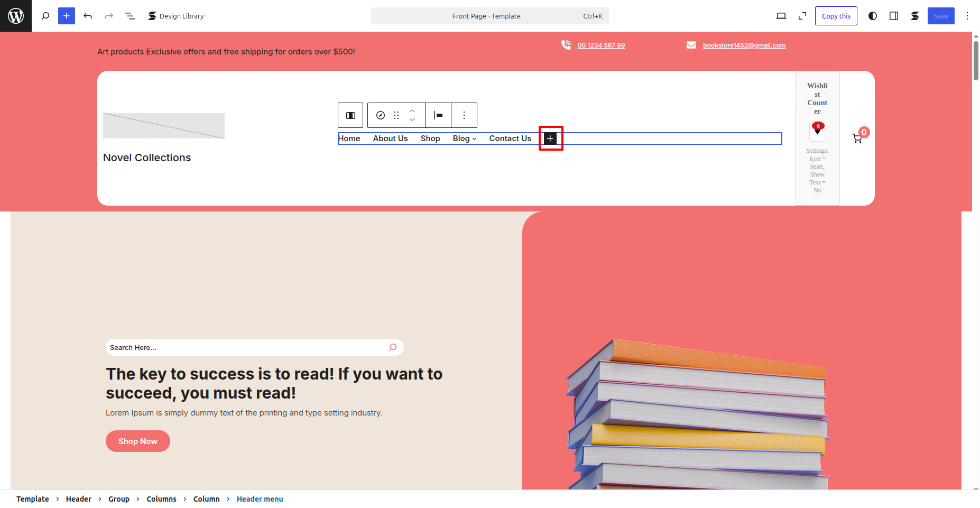Click the WordPress logo icon

16,16
